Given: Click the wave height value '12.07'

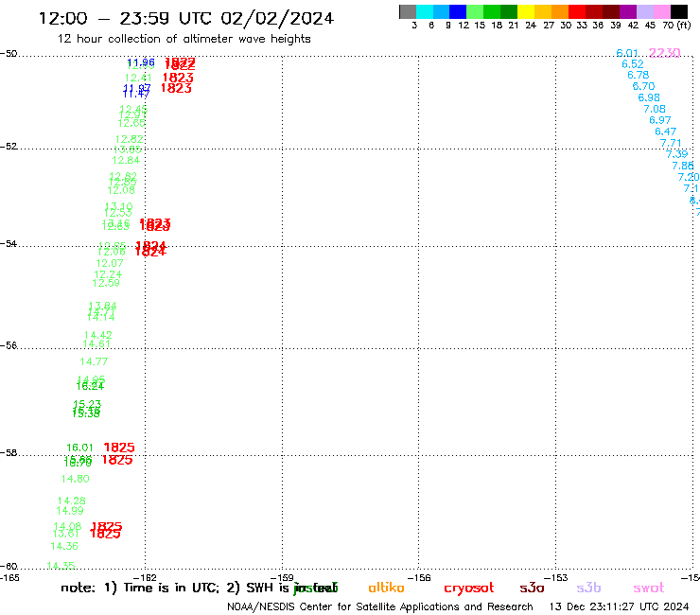Looking at the screenshot, I should pos(110,264).
